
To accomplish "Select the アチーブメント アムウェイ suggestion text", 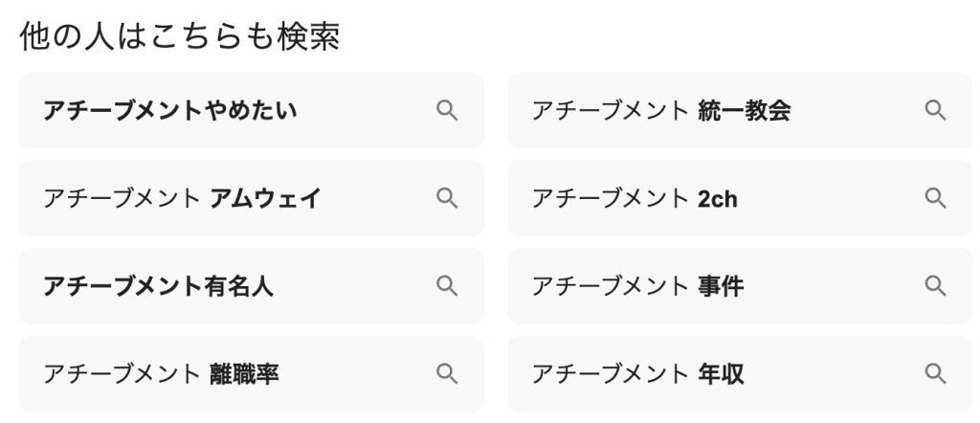I will (182, 198).
